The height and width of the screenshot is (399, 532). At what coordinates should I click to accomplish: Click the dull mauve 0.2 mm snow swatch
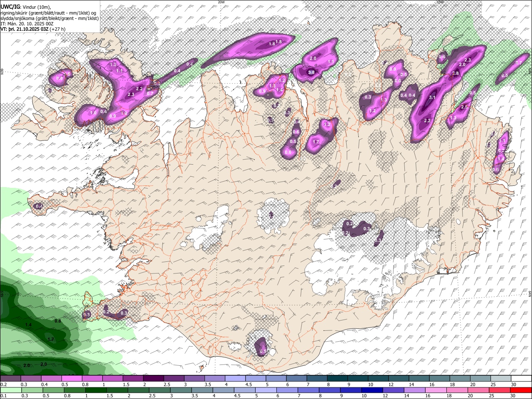[10, 379]
